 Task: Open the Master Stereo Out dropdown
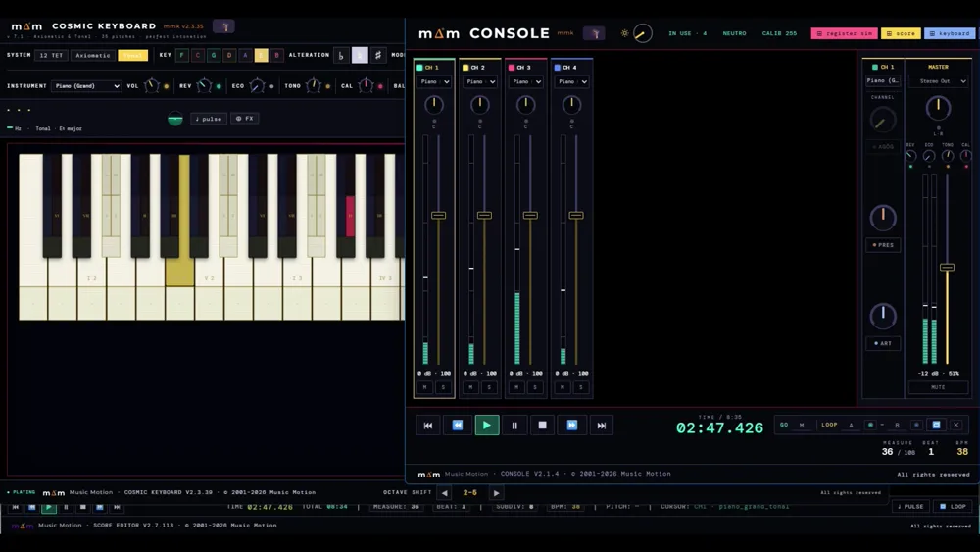(x=938, y=81)
